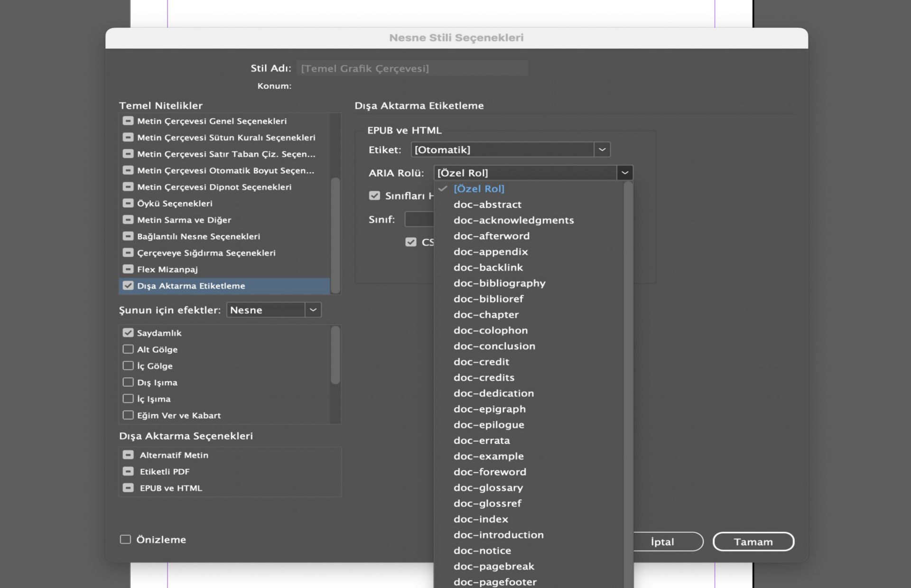Screen dimensions: 911x588
Task: Uncheck the Saydamlık effect
Action: 128,333
